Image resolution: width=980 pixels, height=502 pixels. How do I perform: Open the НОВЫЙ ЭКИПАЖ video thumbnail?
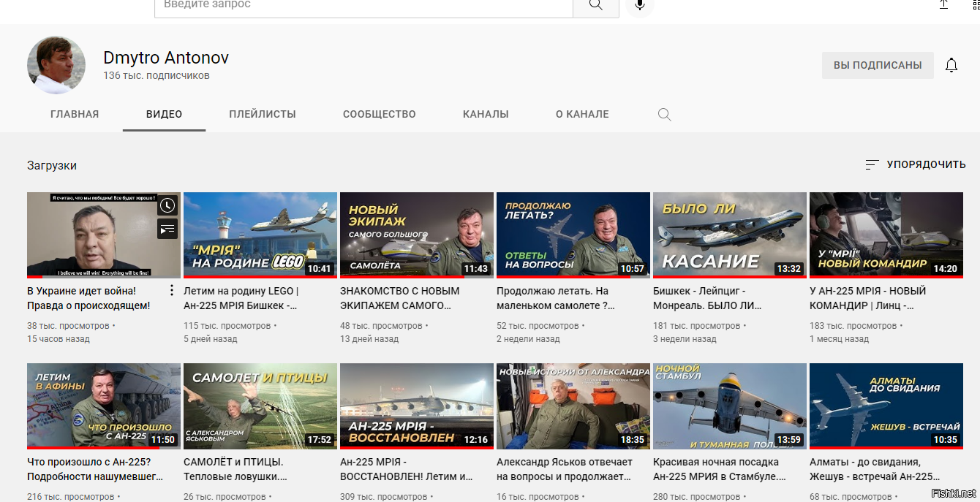(417, 235)
